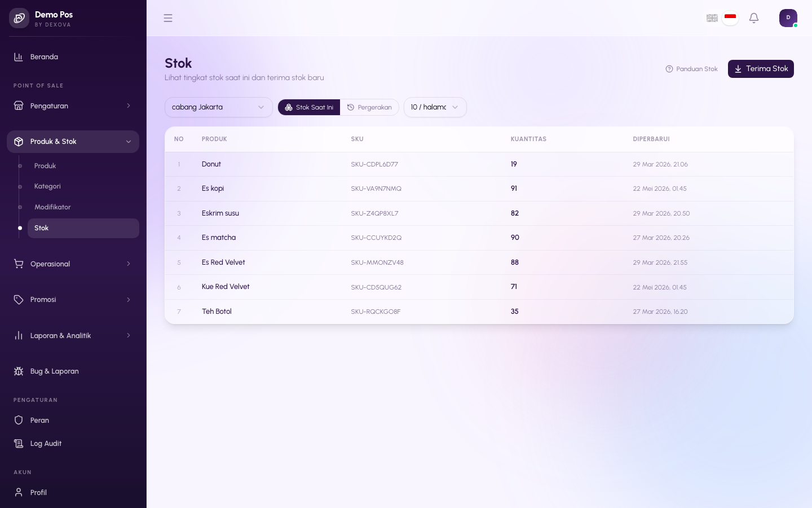Go to Beranda
Viewport: 812px width, 508px height.
pos(73,57)
